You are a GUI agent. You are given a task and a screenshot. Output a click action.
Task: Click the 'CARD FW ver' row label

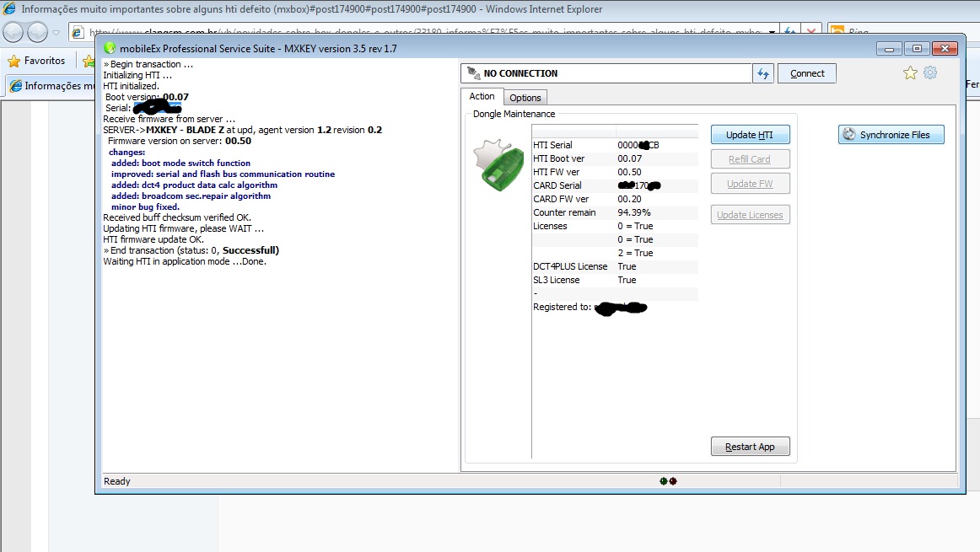tap(561, 199)
